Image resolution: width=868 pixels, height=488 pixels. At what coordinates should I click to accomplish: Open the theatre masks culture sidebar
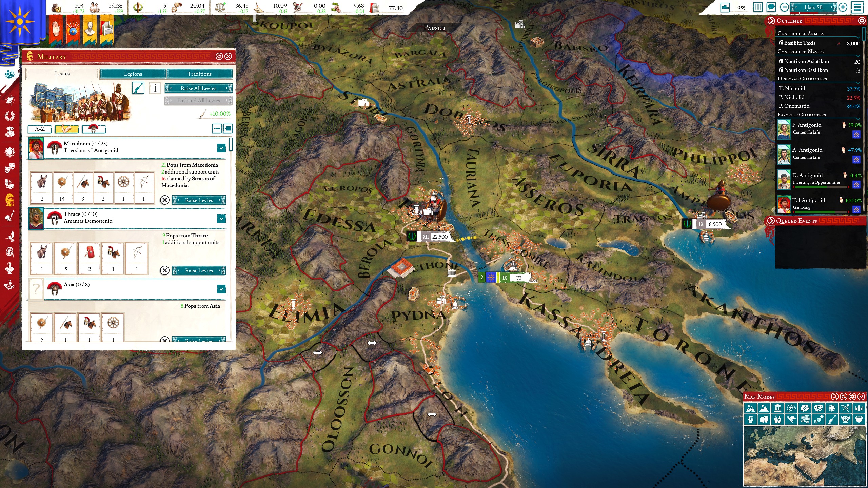point(9,167)
